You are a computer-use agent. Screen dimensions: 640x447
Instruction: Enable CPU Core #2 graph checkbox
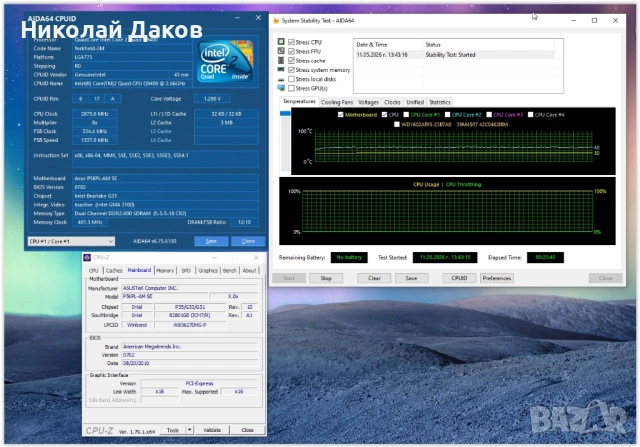[447, 115]
